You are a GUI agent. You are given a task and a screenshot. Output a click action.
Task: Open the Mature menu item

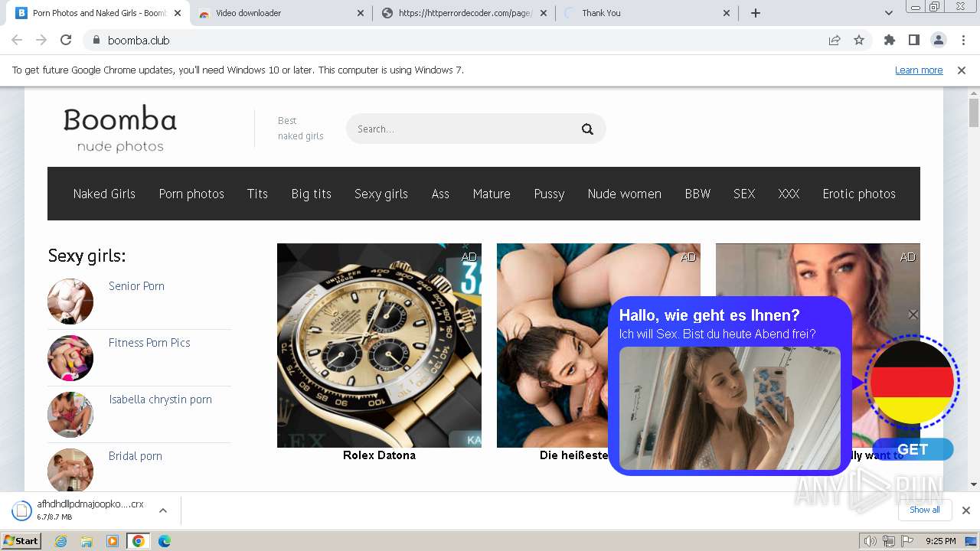pyautogui.click(x=492, y=194)
